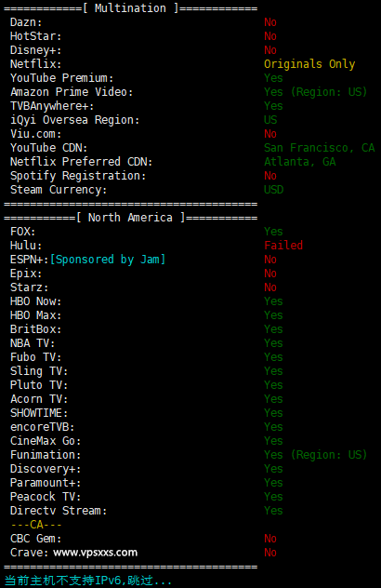This screenshot has height=588, width=381.
Task: Select the 'Directv Stream:' label
Action: click(59, 511)
